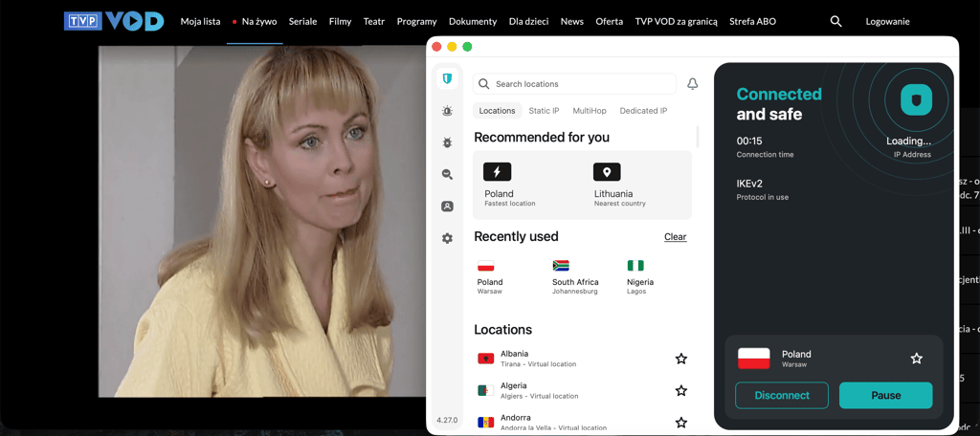This screenshot has width=980, height=436.
Task: Click the Loading... IP Address text
Action: pyautogui.click(x=909, y=147)
